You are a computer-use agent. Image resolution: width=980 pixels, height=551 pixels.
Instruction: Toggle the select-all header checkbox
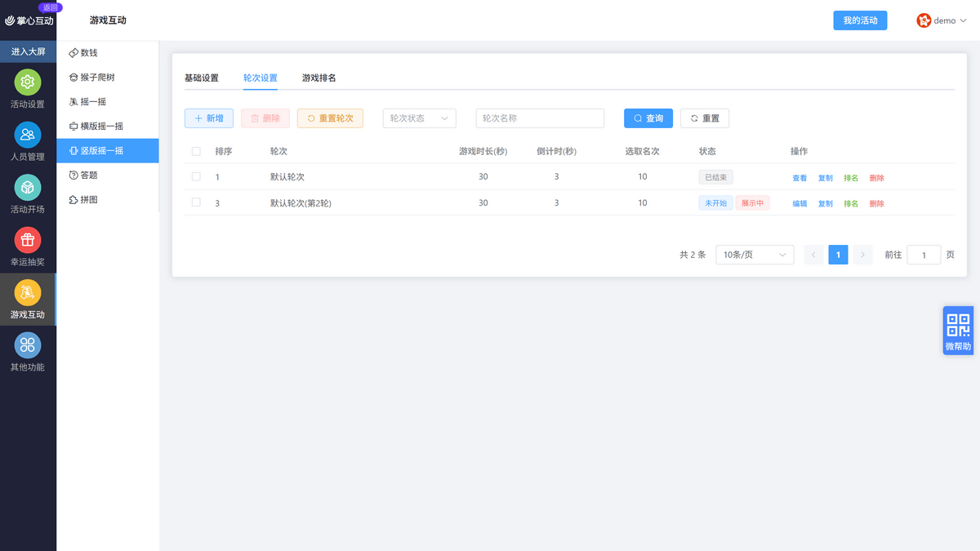[196, 151]
